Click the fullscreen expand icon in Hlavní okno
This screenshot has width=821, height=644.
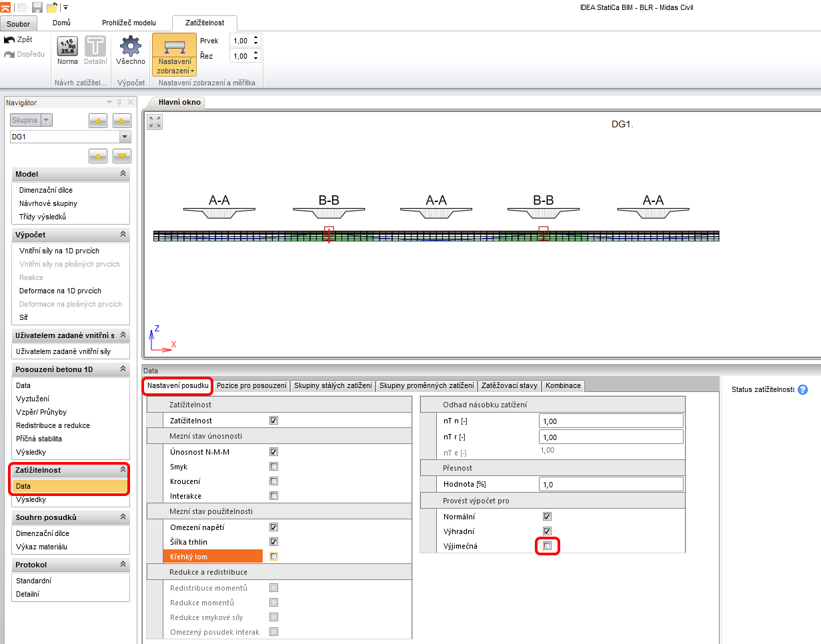click(155, 122)
